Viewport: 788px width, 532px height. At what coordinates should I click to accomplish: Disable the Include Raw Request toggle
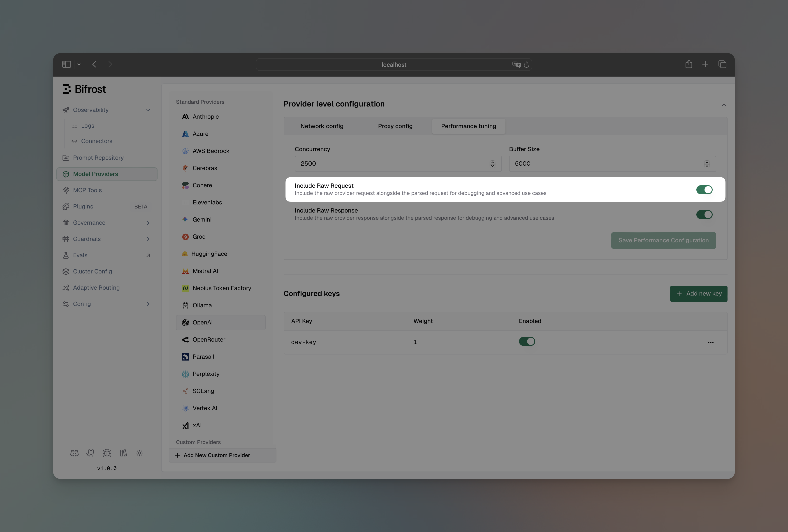(705, 190)
